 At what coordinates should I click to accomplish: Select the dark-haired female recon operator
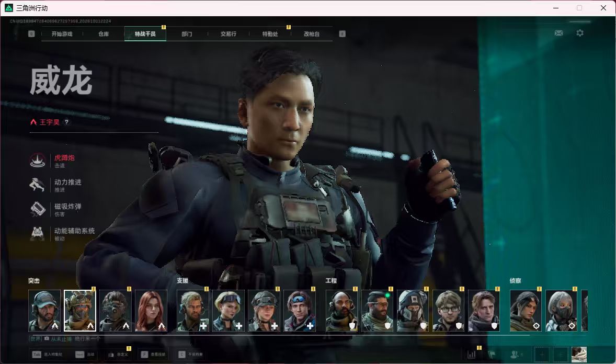coord(526,311)
